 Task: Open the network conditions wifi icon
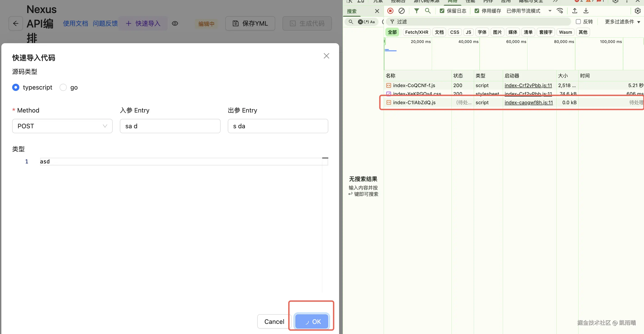pos(560,11)
